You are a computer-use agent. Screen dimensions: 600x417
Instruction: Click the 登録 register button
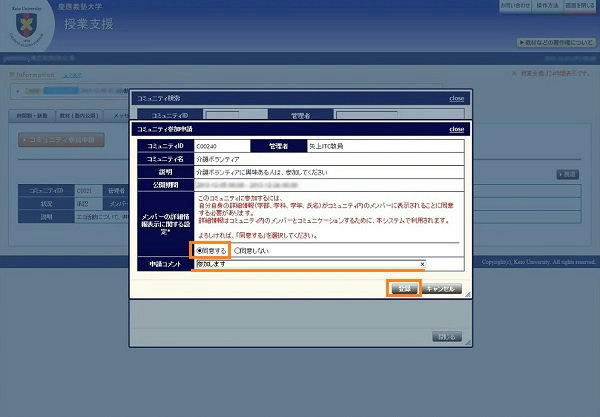pyautogui.click(x=402, y=287)
